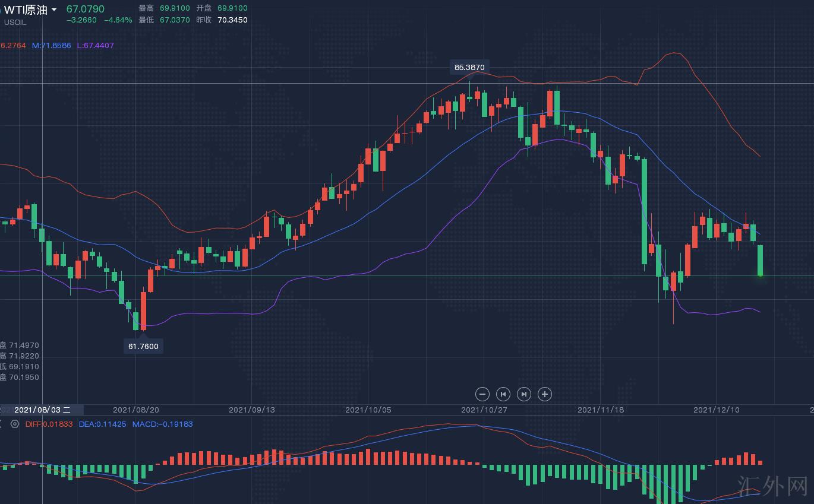This screenshot has height=504, width=814.
Task: Click the current price 67.0790
Action: [x=85, y=9]
